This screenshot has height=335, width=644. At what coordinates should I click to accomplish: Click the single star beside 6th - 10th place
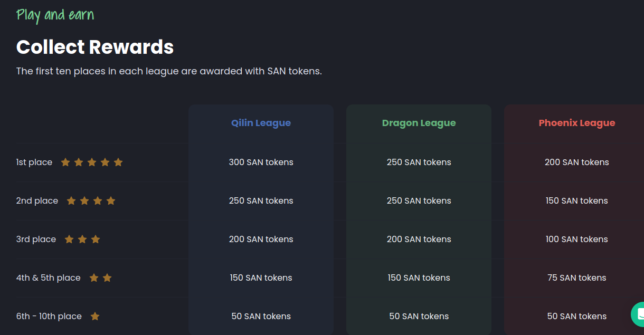(x=95, y=316)
